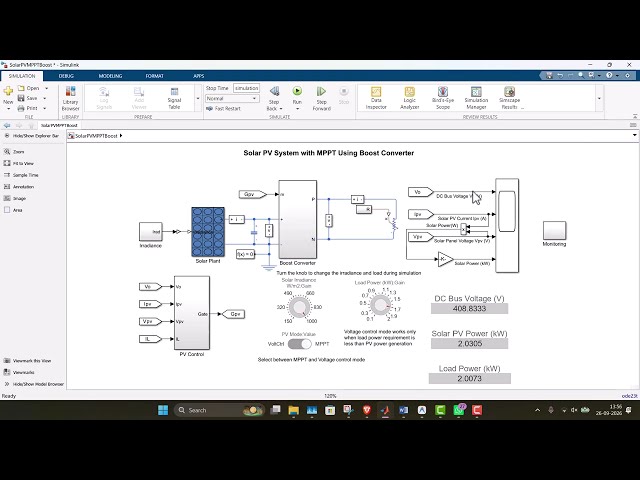Viewport: 640px width, 480px height.
Task: Click the Load Power display value
Action: [469, 378]
